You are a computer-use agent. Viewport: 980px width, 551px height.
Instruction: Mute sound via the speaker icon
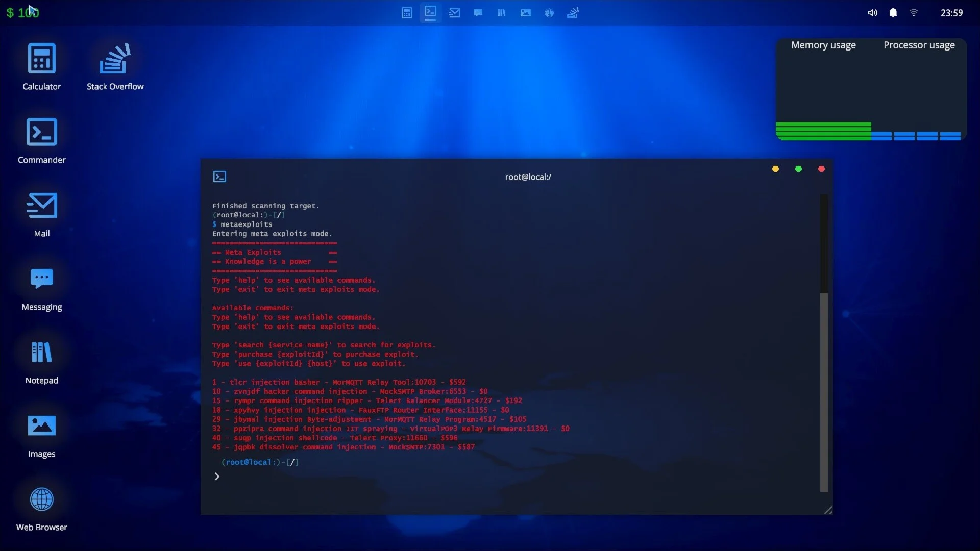point(872,13)
